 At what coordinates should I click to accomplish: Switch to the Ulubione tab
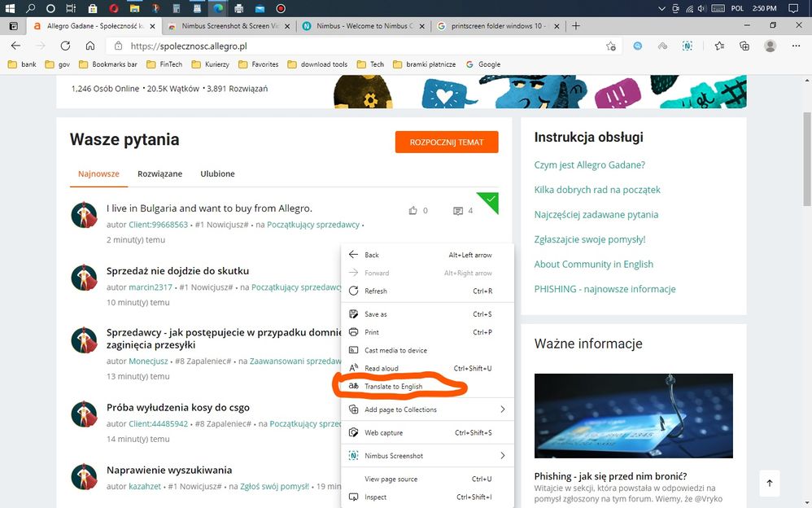pos(217,173)
